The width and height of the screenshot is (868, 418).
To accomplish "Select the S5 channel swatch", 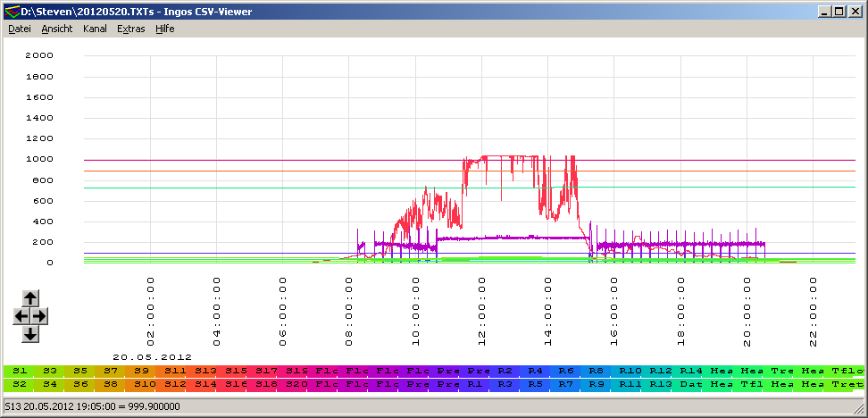I will [79, 371].
